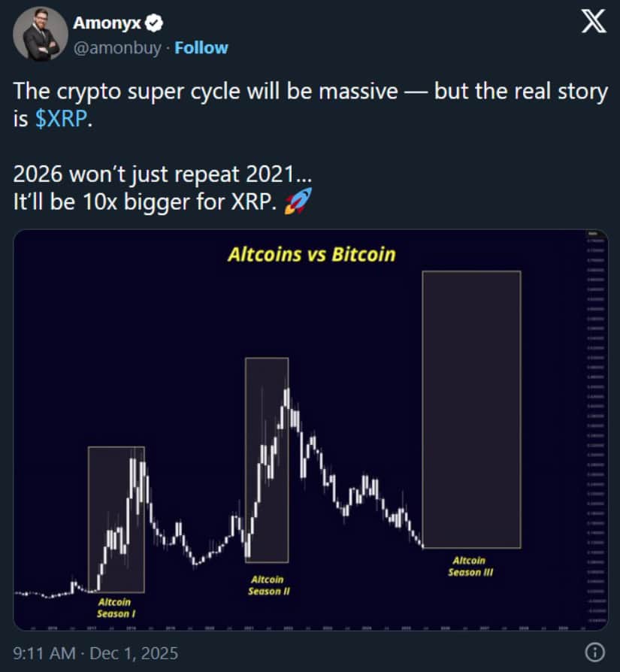Image resolution: width=620 pixels, height=672 pixels.
Task: Click the chart title Altcoins vs Bitcoin
Action: coord(310,254)
